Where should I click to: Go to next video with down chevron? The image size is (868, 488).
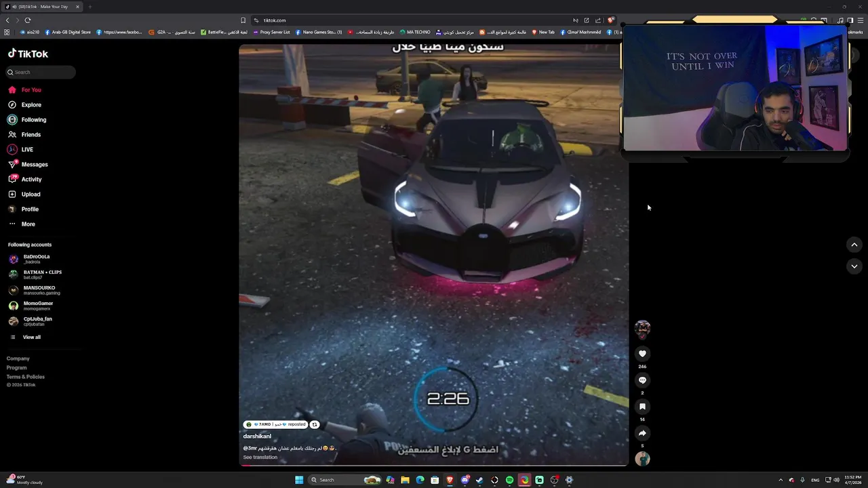854,266
